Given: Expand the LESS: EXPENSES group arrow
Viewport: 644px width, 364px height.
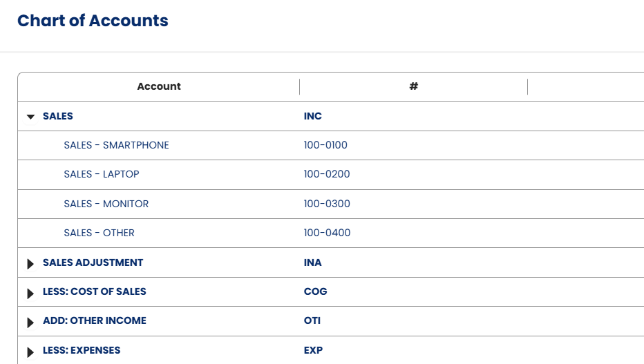Looking at the screenshot, I should [x=30, y=351].
